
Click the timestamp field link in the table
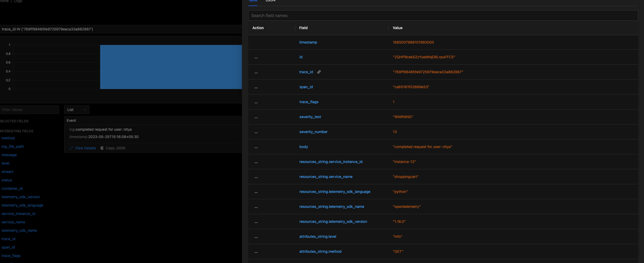click(308, 42)
